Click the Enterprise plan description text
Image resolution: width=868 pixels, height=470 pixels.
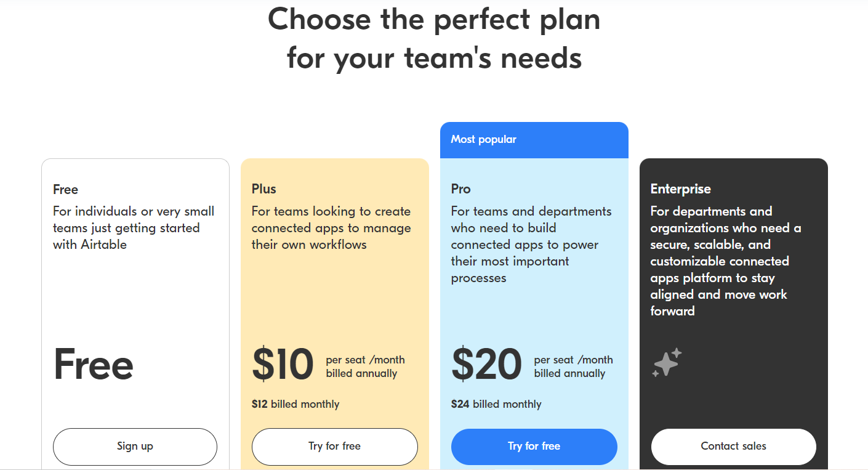(726, 261)
